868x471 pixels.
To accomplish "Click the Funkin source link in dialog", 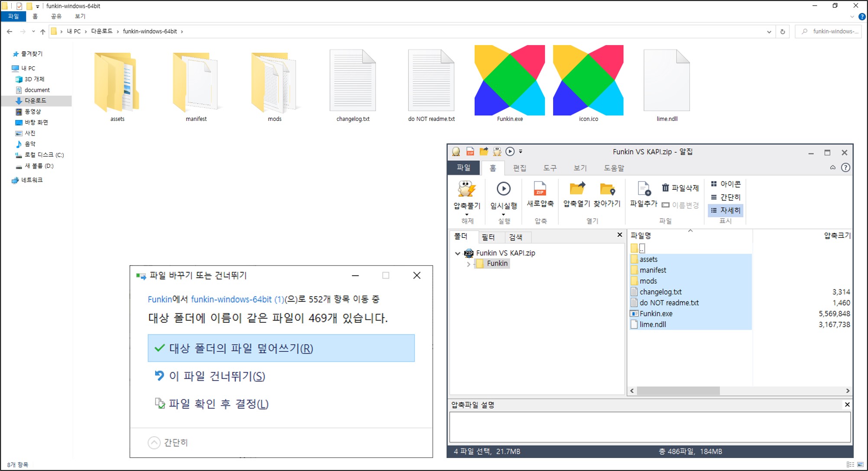I will pyautogui.click(x=160, y=299).
